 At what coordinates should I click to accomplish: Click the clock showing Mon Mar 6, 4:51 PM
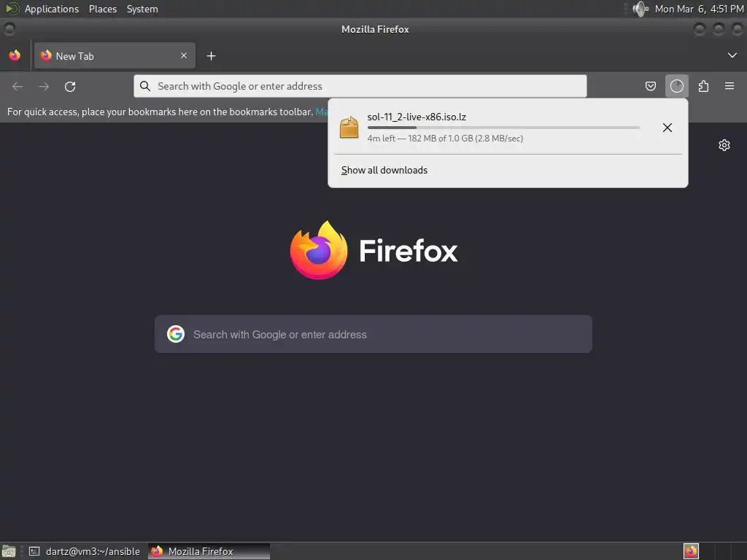pos(699,9)
